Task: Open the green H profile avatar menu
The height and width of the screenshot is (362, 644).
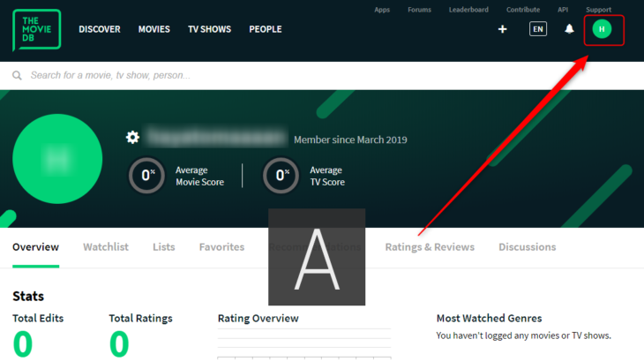Action: click(602, 29)
